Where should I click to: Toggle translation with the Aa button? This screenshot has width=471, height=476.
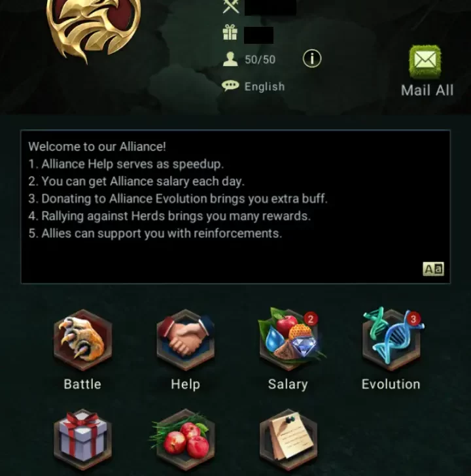[433, 269]
